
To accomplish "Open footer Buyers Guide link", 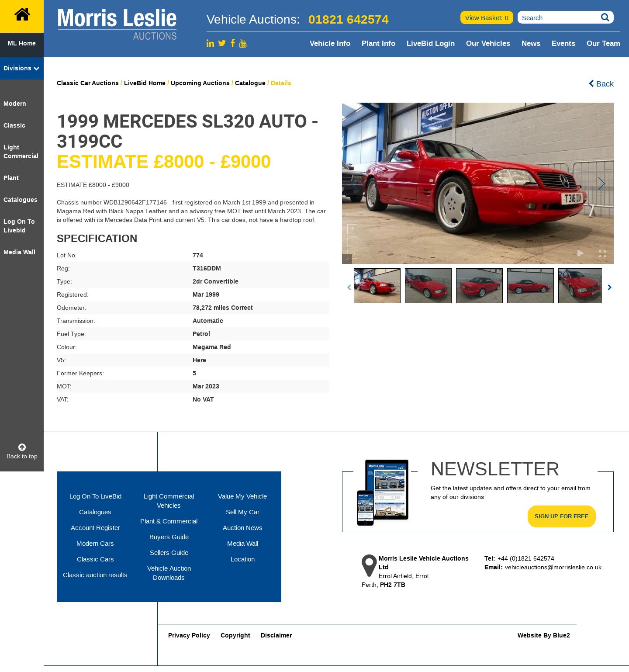I will point(169,537).
